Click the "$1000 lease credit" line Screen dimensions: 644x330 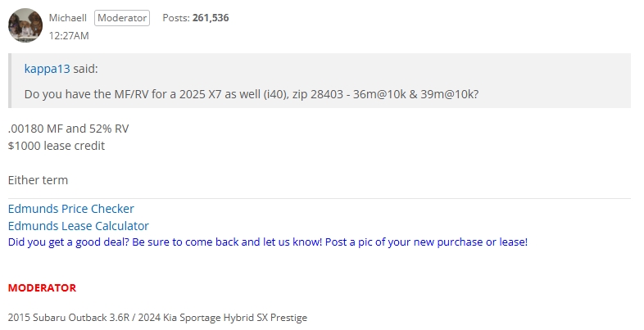click(57, 146)
